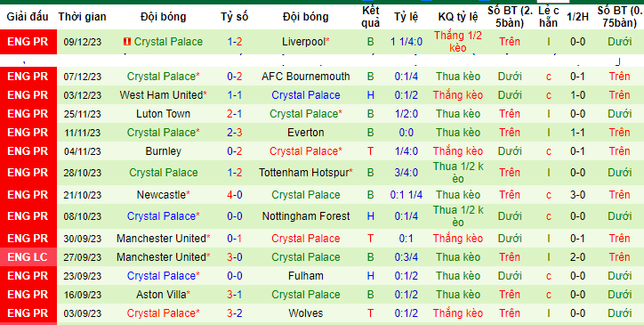Open the AFC Bournemouth team link
Screen dimensions: 644x325
(x=306, y=77)
